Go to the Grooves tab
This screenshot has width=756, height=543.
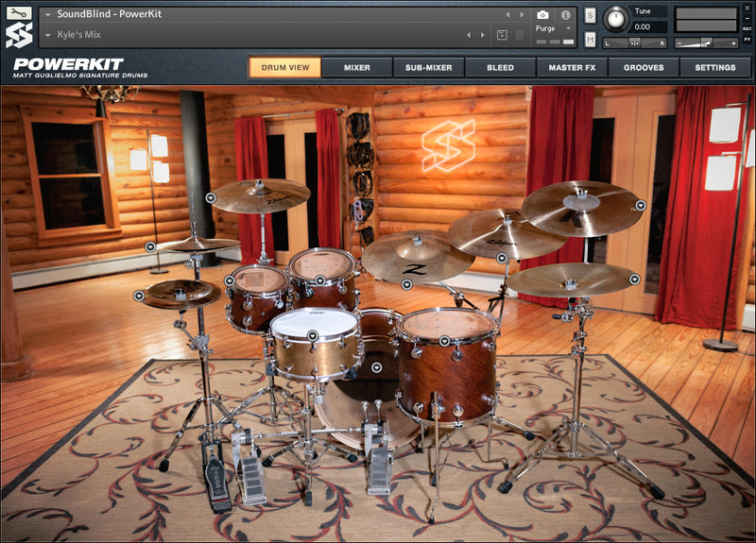pos(644,67)
